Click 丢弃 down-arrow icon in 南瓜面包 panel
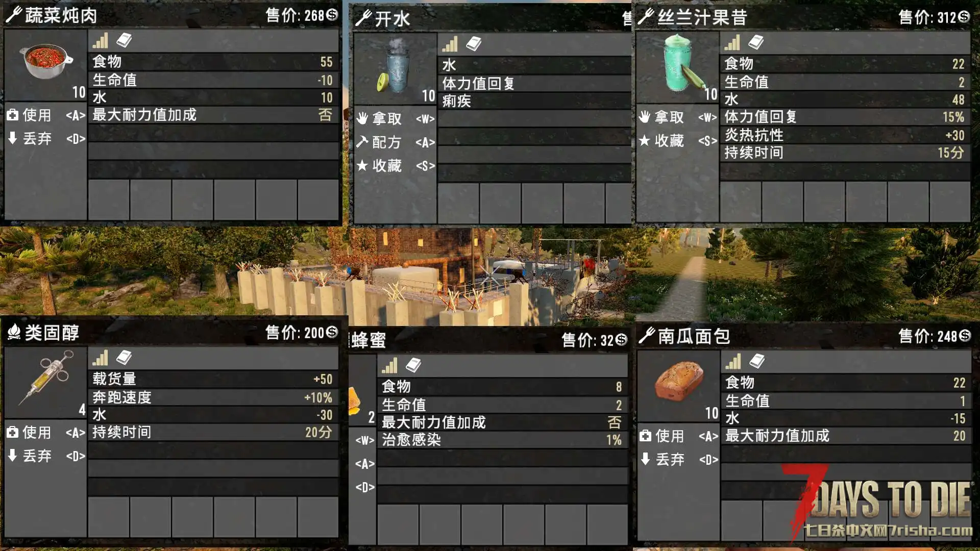 pos(645,460)
